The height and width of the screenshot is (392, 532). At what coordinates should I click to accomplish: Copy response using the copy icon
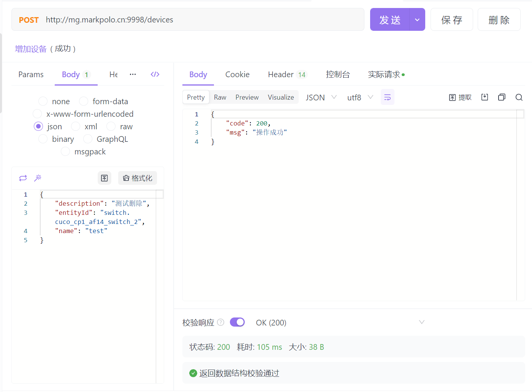[x=502, y=97]
